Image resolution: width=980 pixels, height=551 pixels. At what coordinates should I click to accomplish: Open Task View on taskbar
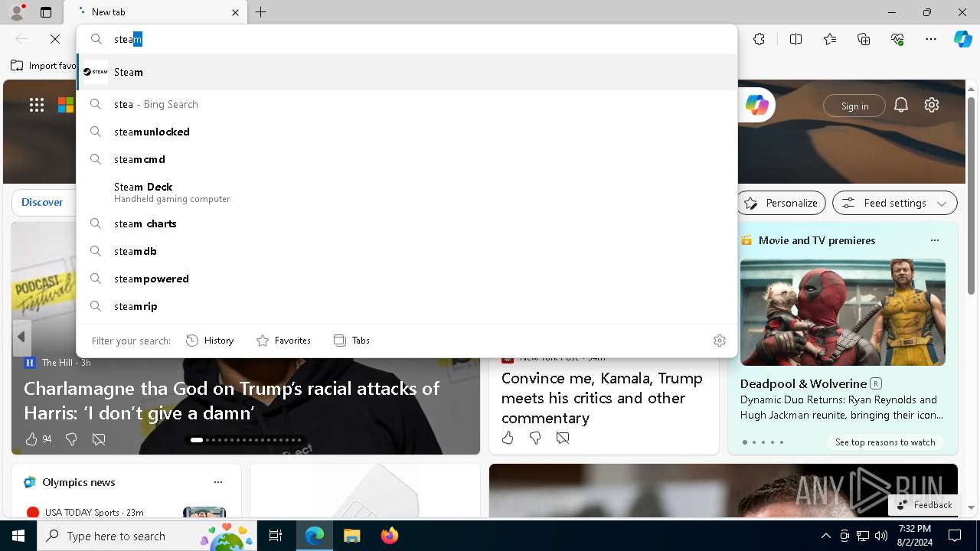point(276,536)
